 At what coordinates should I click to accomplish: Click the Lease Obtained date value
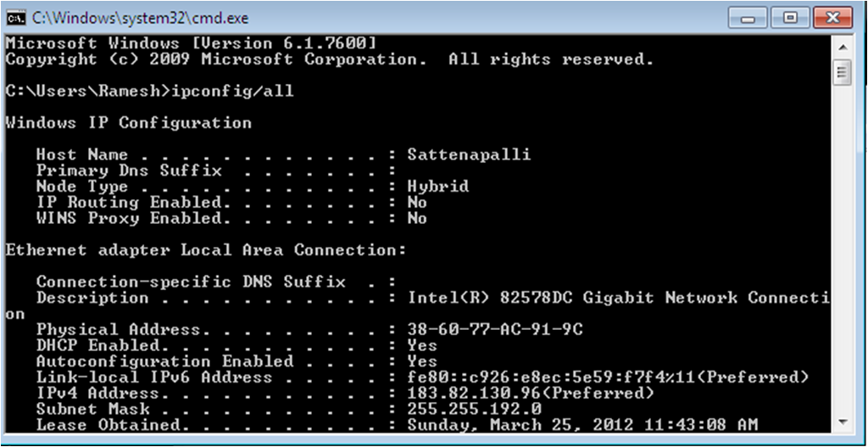point(582,426)
